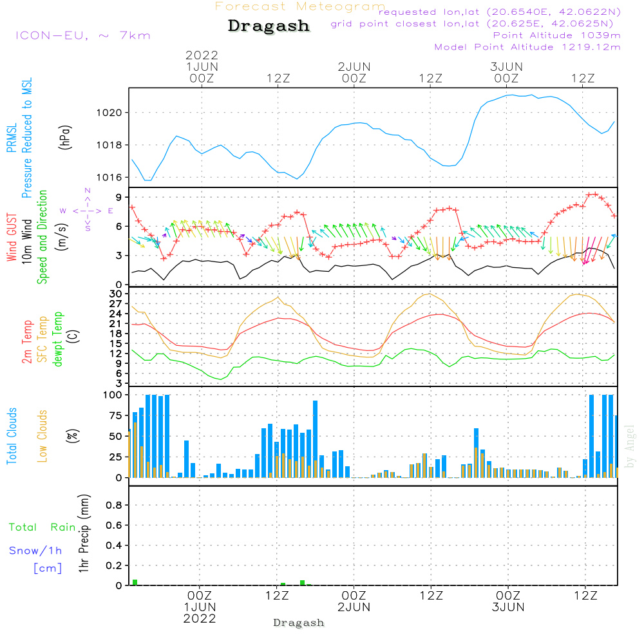Click the 'Point Altitude 1039m' text
644x644 pixels.
[x=557, y=35]
